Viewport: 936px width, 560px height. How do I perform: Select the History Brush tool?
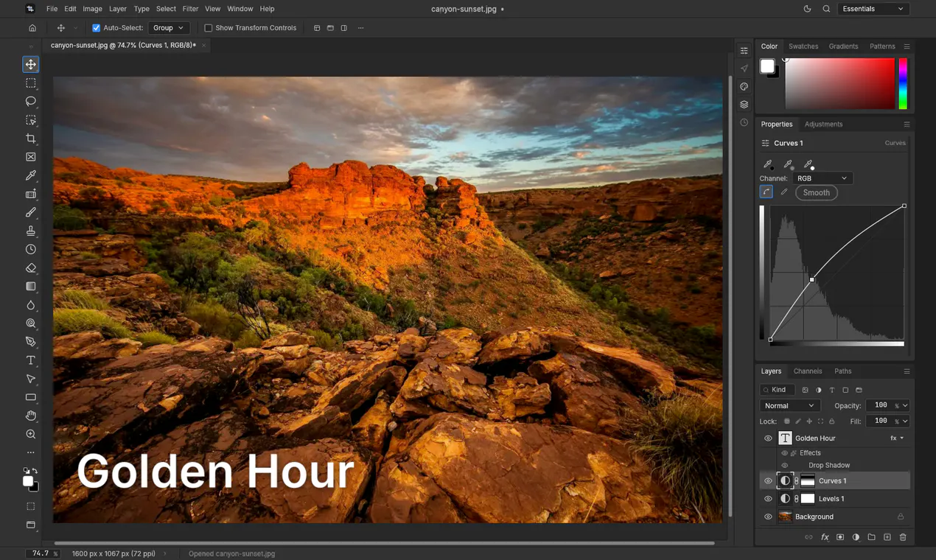[30, 249]
